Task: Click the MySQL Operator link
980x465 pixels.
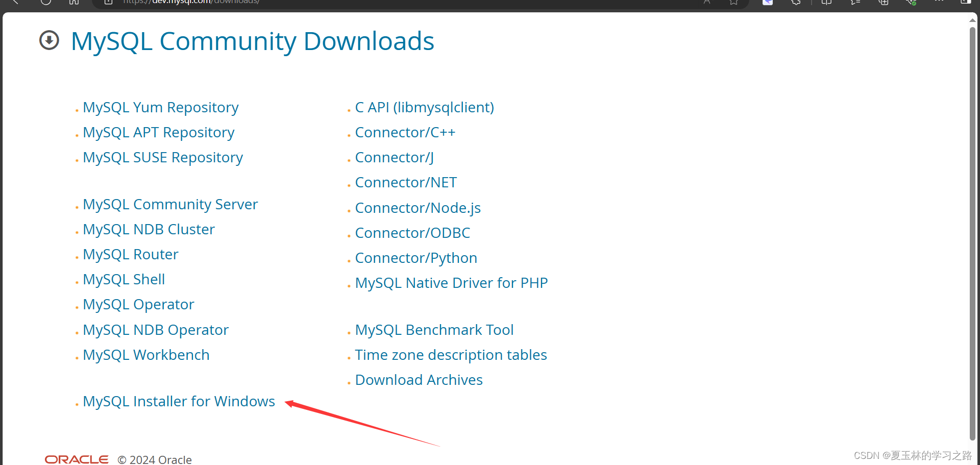Action: coord(138,305)
